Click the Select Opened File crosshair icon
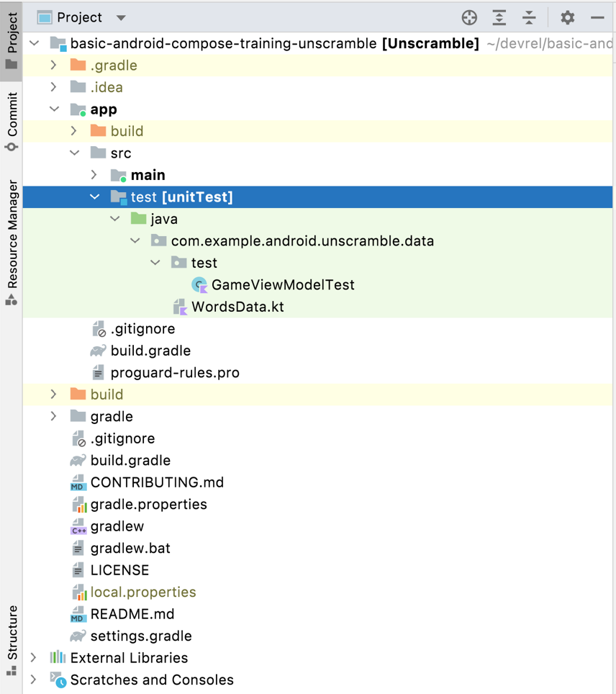Image resolution: width=616 pixels, height=694 pixels. (469, 18)
